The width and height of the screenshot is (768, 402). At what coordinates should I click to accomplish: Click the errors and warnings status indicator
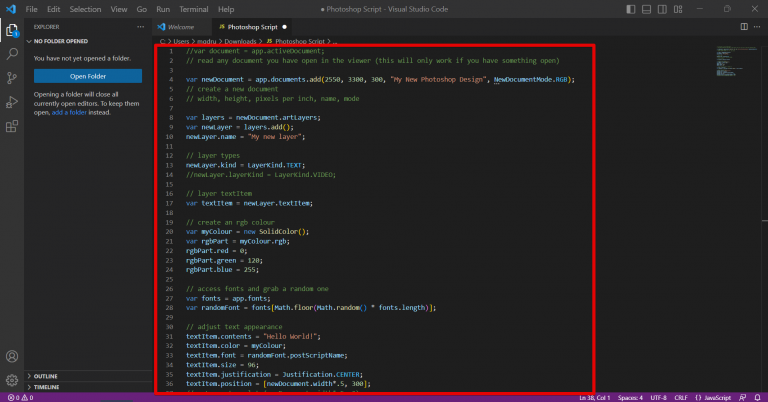18,397
